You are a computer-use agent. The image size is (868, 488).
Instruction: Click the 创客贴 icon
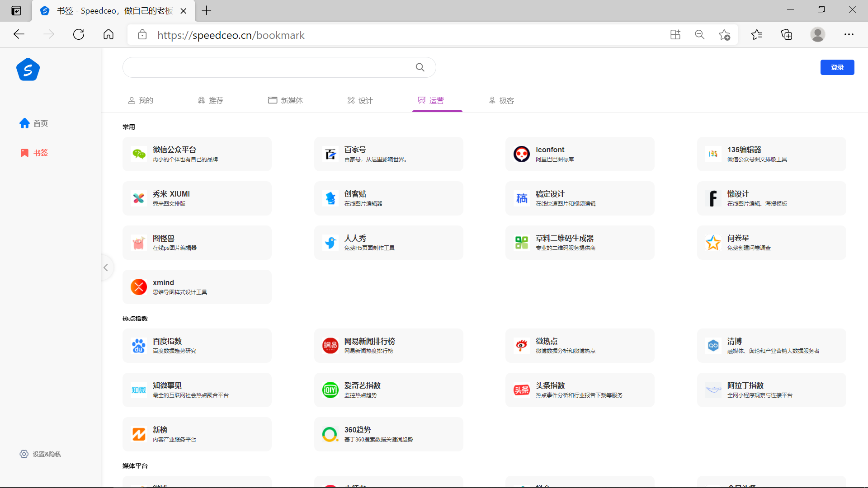[330, 198]
